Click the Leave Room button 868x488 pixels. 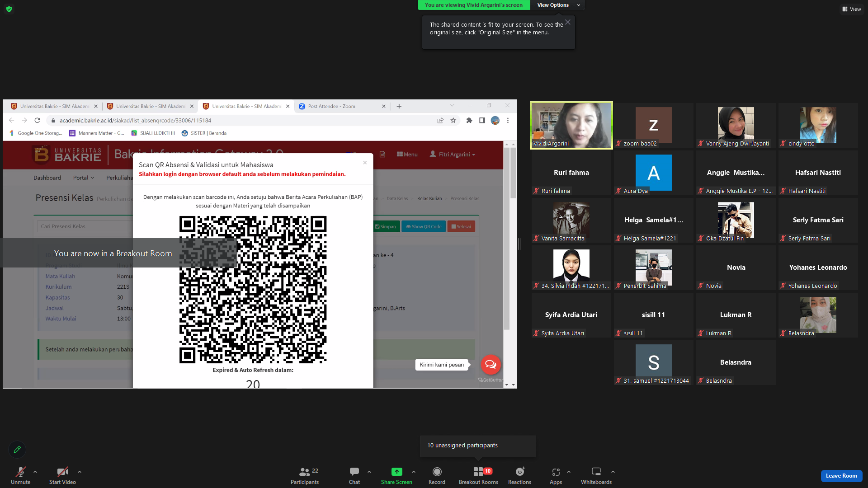coord(841,476)
